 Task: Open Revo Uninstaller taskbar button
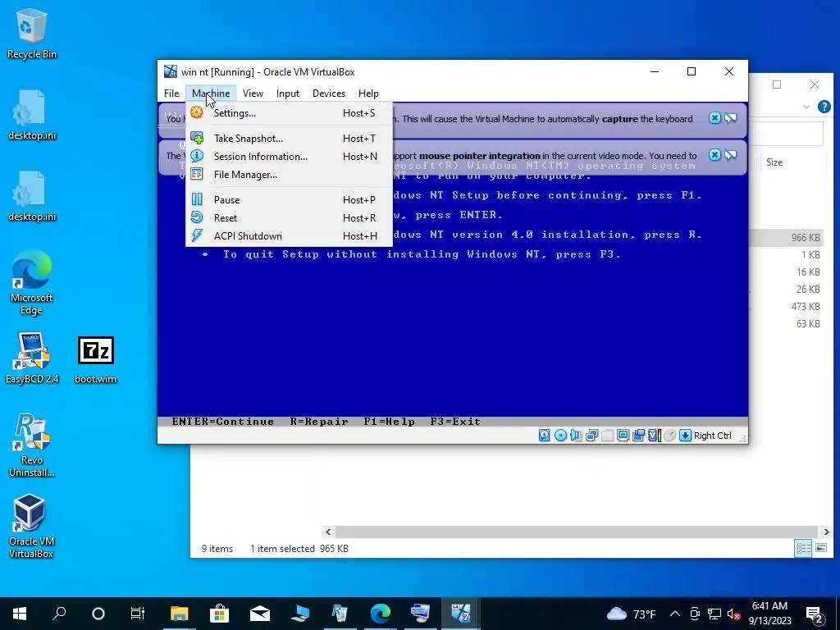click(340, 614)
